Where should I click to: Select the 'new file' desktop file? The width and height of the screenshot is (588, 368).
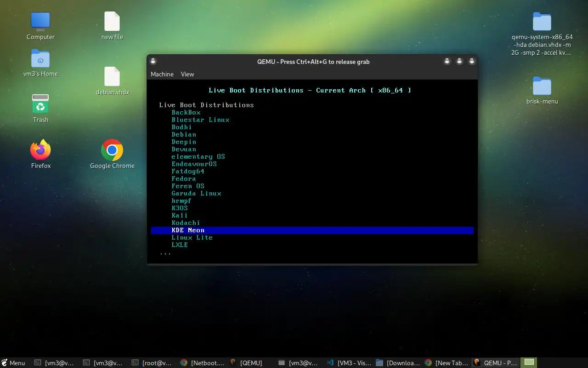(x=112, y=22)
